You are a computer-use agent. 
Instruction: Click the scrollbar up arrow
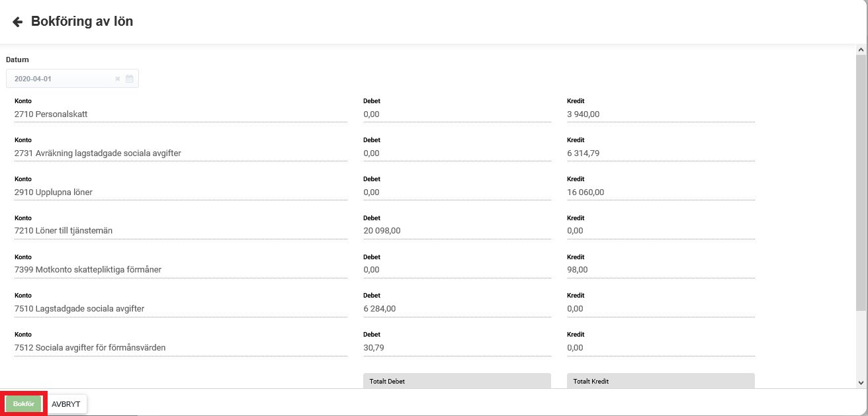[x=861, y=50]
